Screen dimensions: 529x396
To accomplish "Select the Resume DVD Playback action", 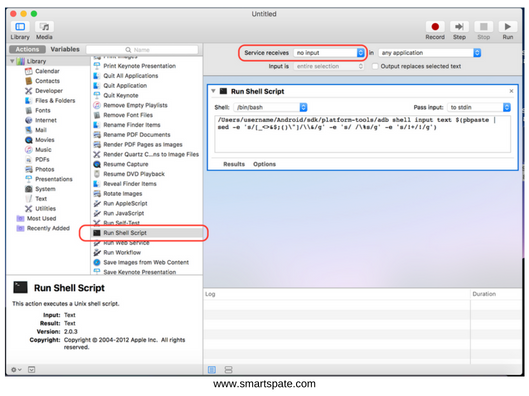I will [x=134, y=174].
